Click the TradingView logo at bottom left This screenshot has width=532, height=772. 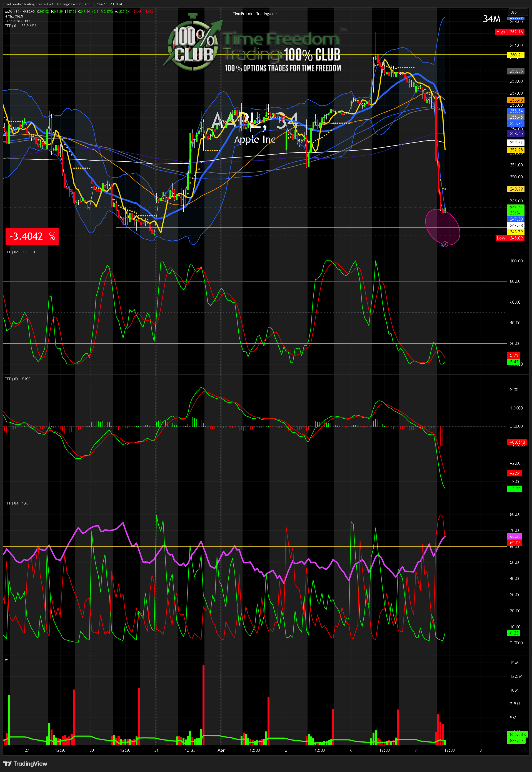click(x=25, y=763)
